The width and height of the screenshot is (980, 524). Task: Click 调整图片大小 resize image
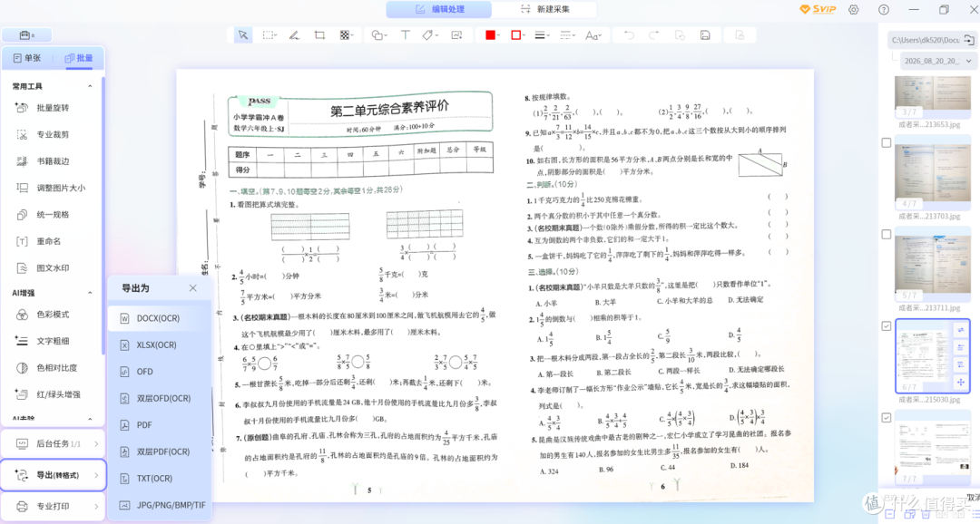click(x=53, y=188)
